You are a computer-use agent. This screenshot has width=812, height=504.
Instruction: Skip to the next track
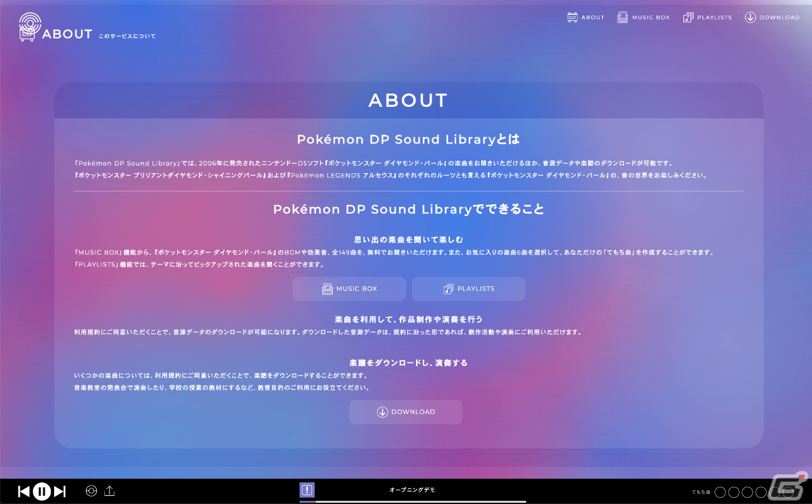pyautogui.click(x=60, y=492)
